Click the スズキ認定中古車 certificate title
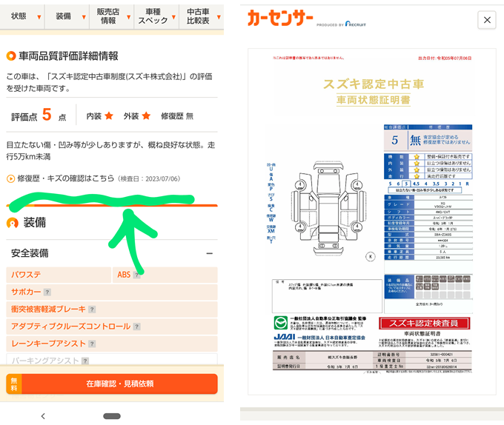 click(373, 84)
